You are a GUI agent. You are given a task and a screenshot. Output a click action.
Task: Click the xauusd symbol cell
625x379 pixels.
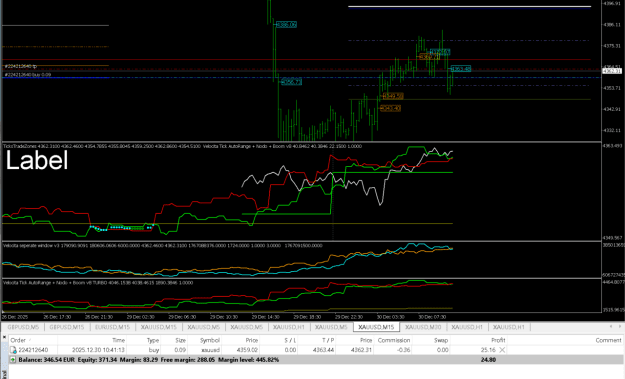click(x=210, y=350)
